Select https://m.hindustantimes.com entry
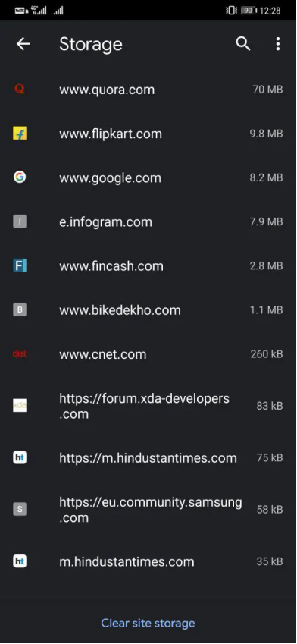 [x=148, y=458]
